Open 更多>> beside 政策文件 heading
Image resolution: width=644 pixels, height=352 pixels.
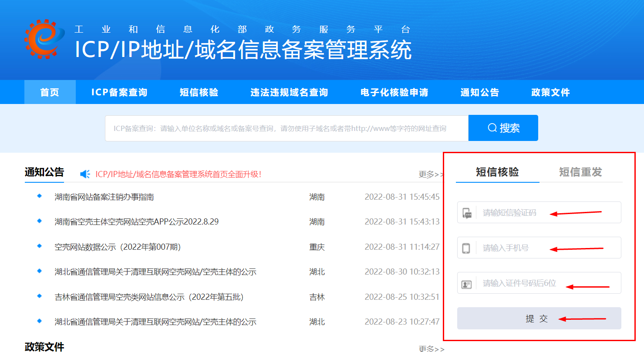tap(432, 349)
